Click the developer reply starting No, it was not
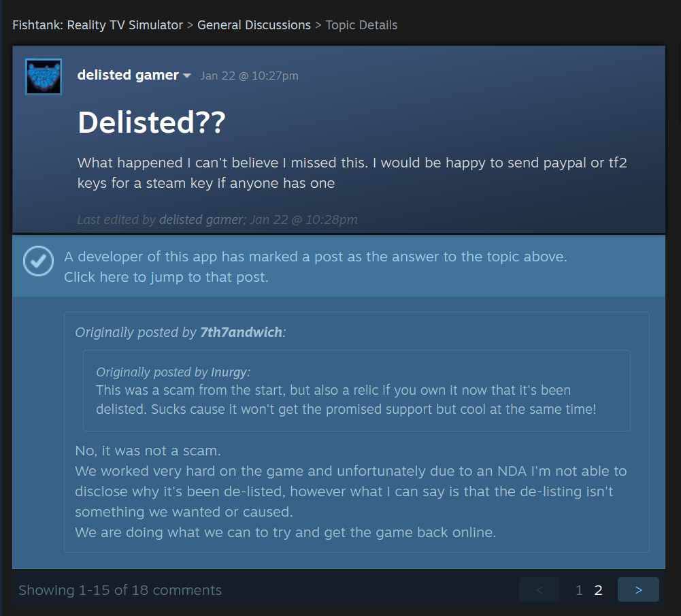Image resolution: width=681 pixels, height=616 pixels. (x=351, y=491)
